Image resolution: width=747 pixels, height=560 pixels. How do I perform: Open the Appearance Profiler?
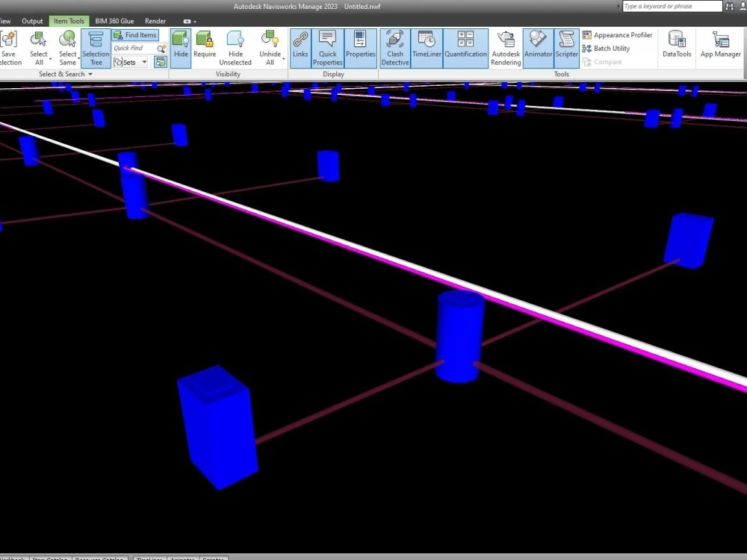[x=617, y=34]
